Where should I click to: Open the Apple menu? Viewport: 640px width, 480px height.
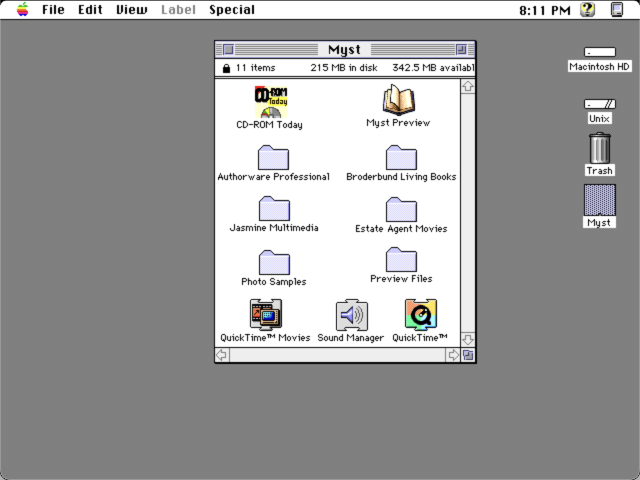click(23, 9)
